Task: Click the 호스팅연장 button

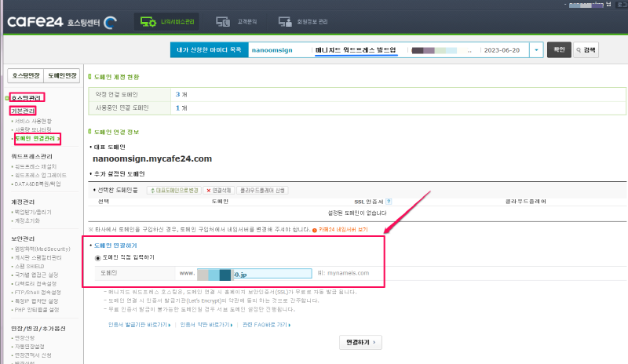Action: [x=25, y=75]
